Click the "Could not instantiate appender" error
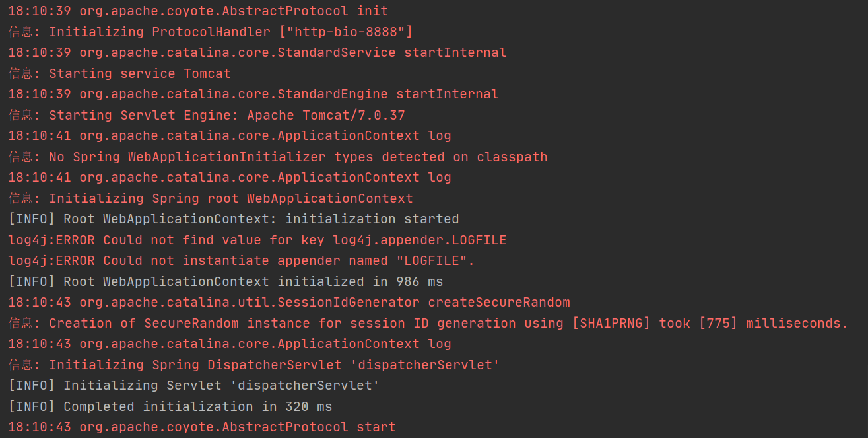 [242, 260]
